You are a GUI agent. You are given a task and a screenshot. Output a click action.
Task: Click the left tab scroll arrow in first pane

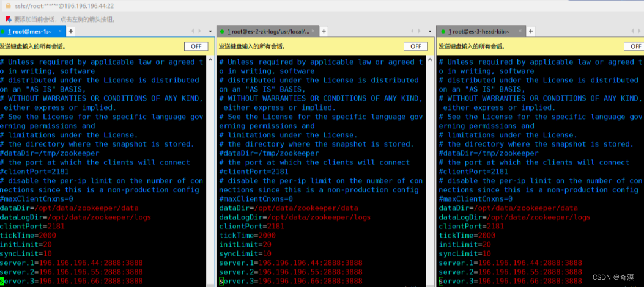tap(193, 31)
